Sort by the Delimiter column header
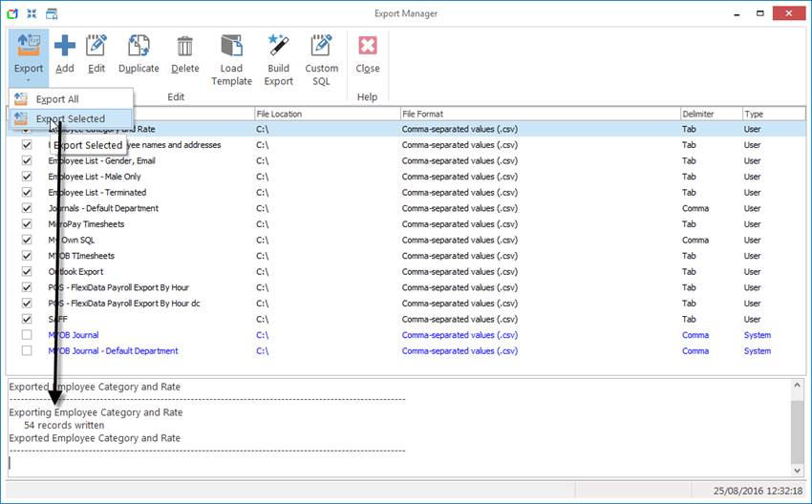812x504 pixels. click(711, 114)
